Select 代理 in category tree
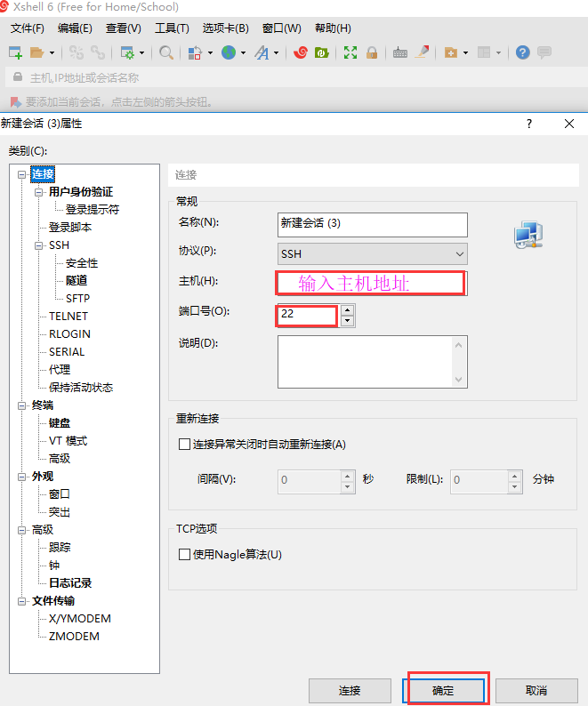The height and width of the screenshot is (706, 588). 60,370
